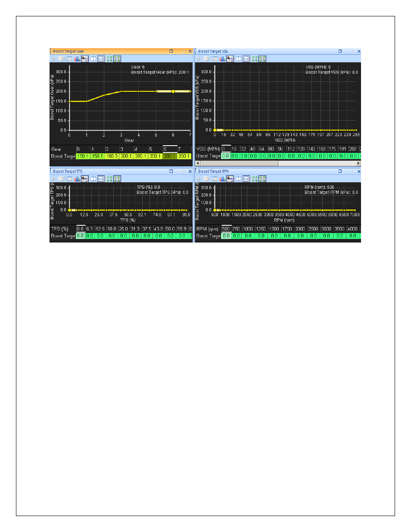Select horizontal split layout in Boost Target RPM panel

tap(246, 179)
